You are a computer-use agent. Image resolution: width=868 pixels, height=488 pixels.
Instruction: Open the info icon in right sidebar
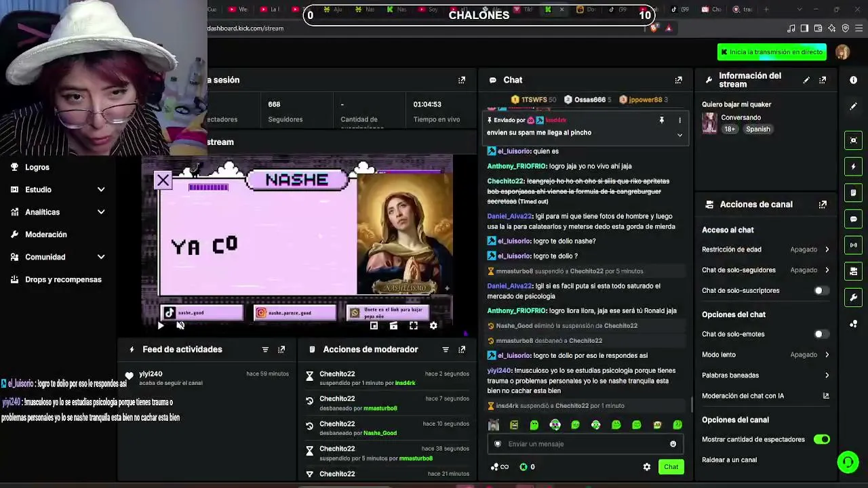pyautogui.click(x=854, y=80)
